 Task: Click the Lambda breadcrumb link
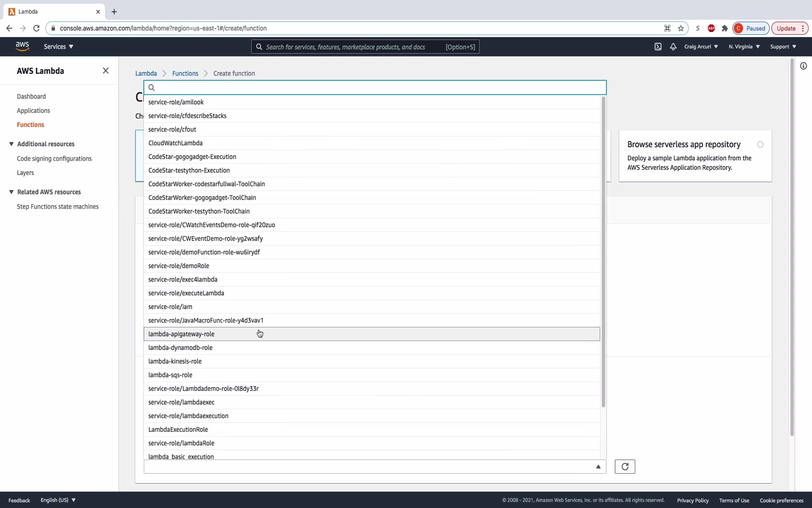(x=146, y=73)
